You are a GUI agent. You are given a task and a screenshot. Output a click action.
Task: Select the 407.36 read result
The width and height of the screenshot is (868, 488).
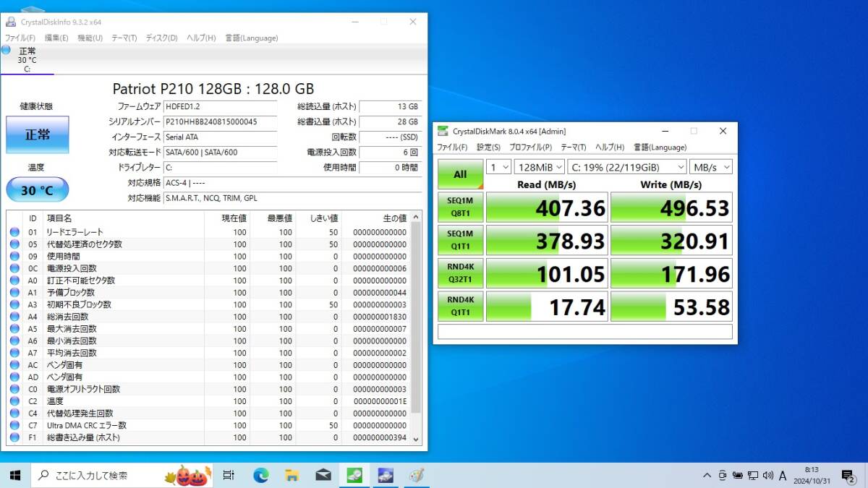(547, 208)
